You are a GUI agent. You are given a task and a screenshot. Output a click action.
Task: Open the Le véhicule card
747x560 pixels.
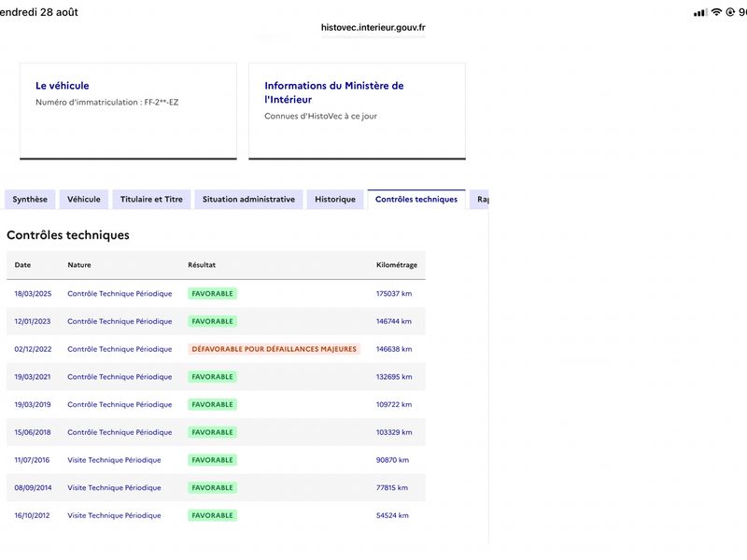128,111
